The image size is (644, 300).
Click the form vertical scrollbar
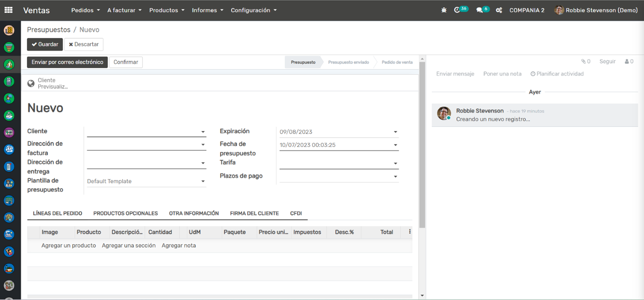click(x=422, y=144)
